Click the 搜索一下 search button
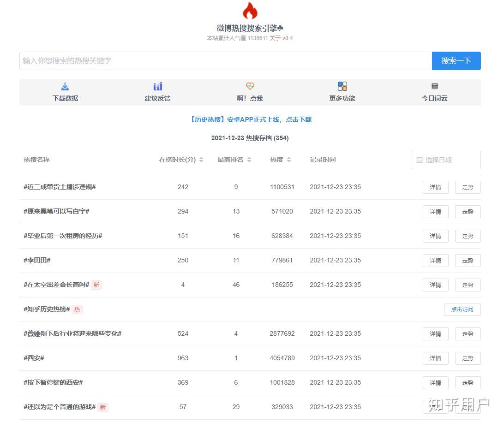Screen dimensions: 504x422 point(456,61)
